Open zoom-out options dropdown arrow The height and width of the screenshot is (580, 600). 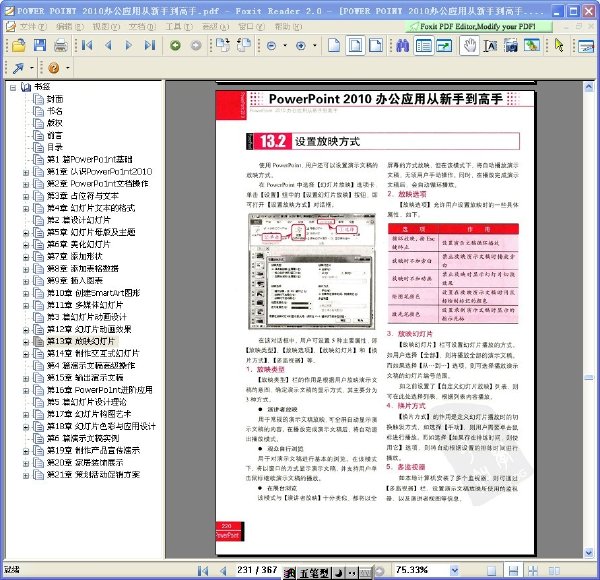point(285,46)
